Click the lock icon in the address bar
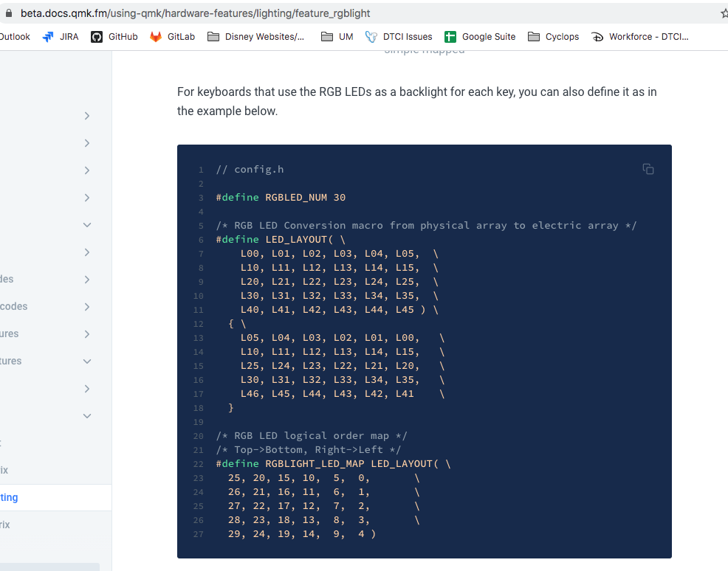This screenshot has width=728, height=571. (x=8, y=13)
